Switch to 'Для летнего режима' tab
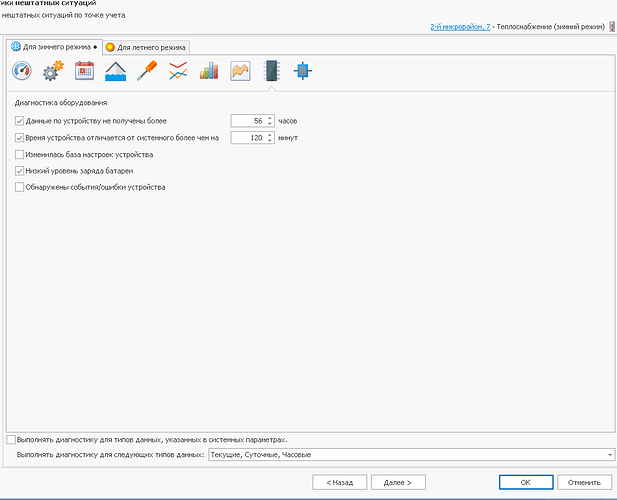The image size is (617, 500). [x=145, y=47]
